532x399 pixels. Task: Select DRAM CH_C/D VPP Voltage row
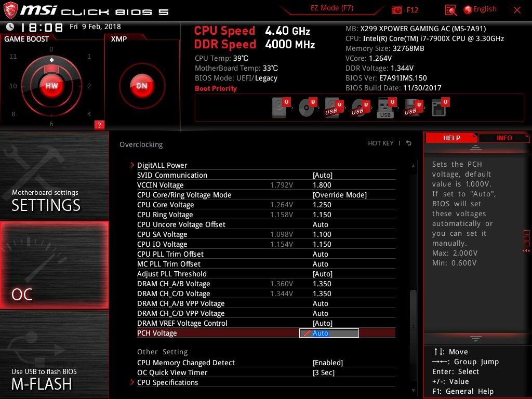click(x=266, y=313)
